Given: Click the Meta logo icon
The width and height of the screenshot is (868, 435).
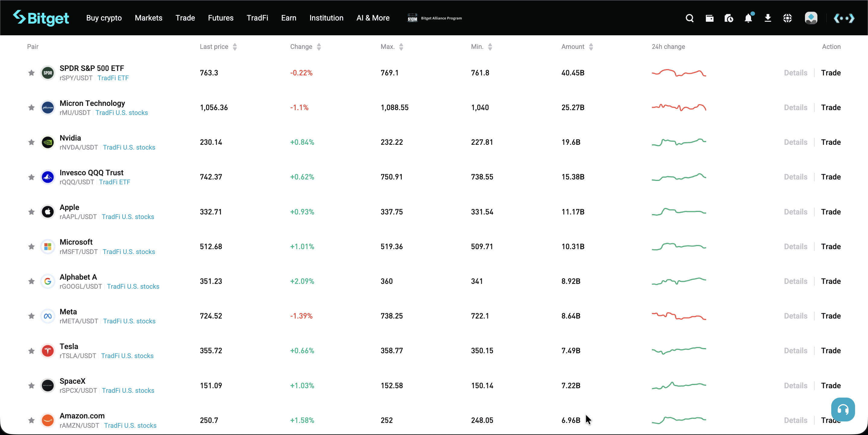Looking at the screenshot, I should click(x=48, y=316).
